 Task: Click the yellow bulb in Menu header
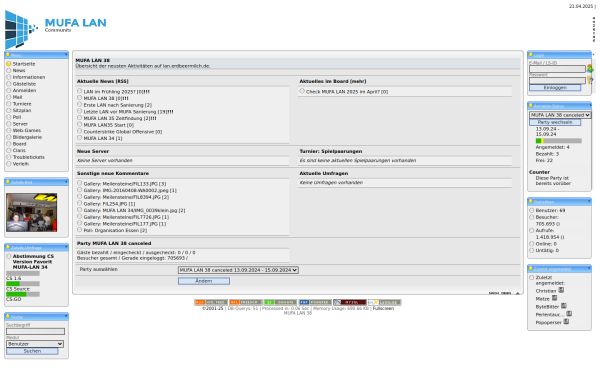click(x=8, y=55)
